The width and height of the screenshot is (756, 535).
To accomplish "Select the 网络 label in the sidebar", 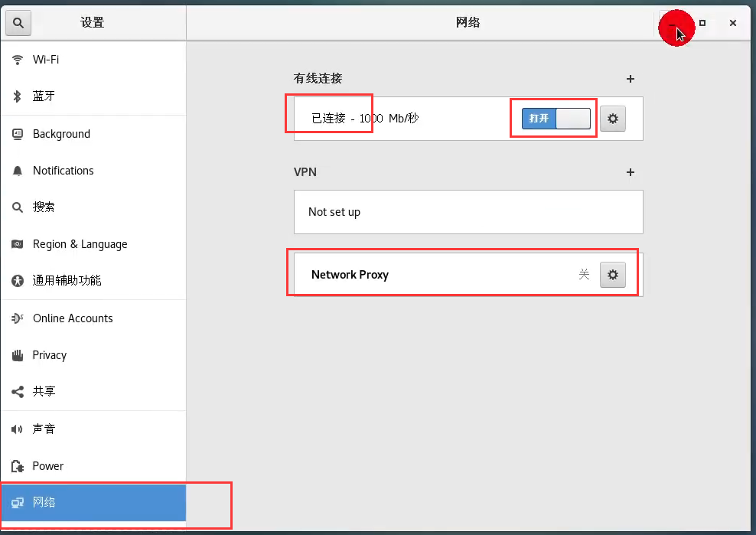I will point(44,503).
